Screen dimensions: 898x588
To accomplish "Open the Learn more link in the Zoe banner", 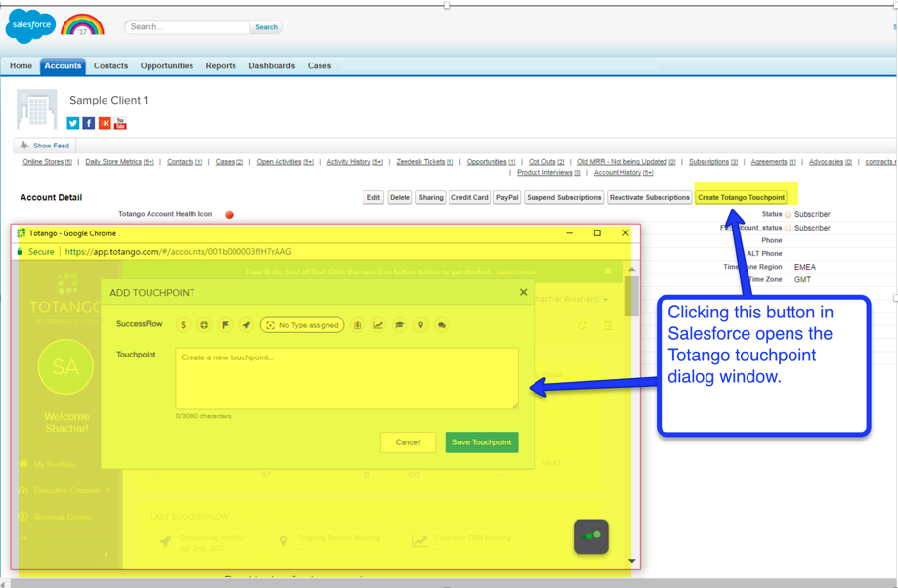I will point(517,272).
